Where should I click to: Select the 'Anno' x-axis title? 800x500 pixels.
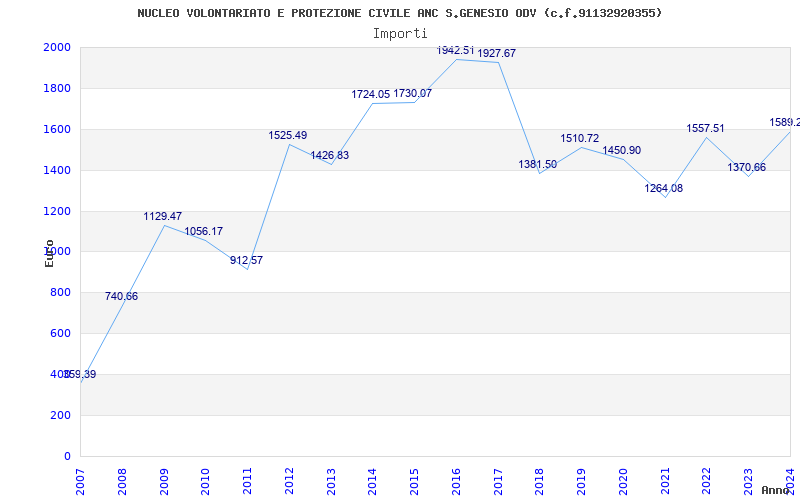[776, 490]
